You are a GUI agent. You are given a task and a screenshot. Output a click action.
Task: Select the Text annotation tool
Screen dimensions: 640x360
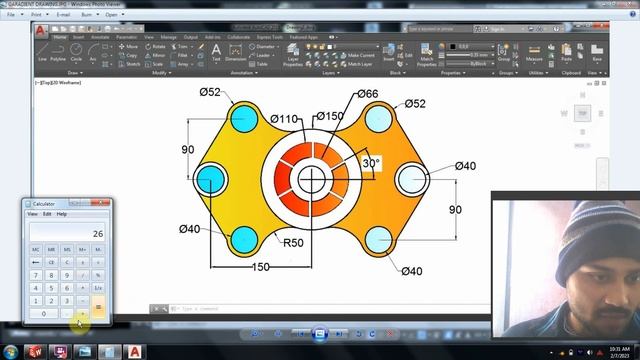coord(216,52)
